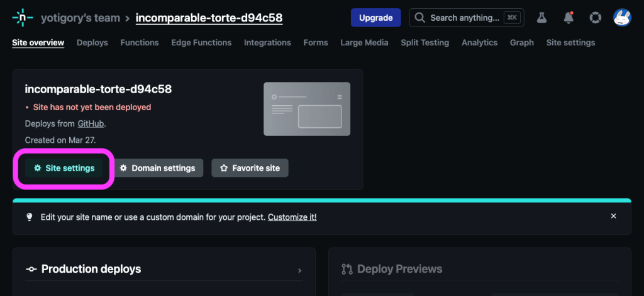Open notifications bell icon
This screenshot has height=296, width=644.
[569, 18]
